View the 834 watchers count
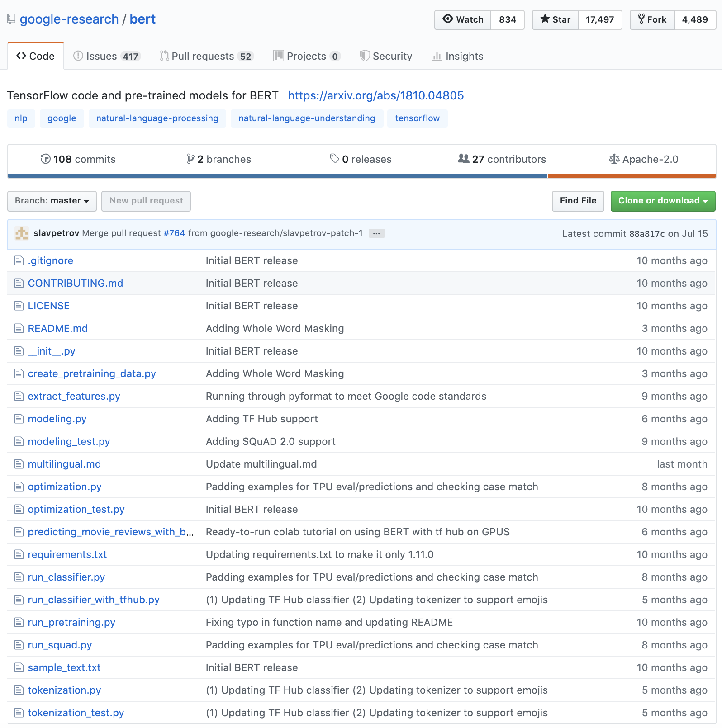The height and width of the screenshot is (728, 722). pos(508,20)
